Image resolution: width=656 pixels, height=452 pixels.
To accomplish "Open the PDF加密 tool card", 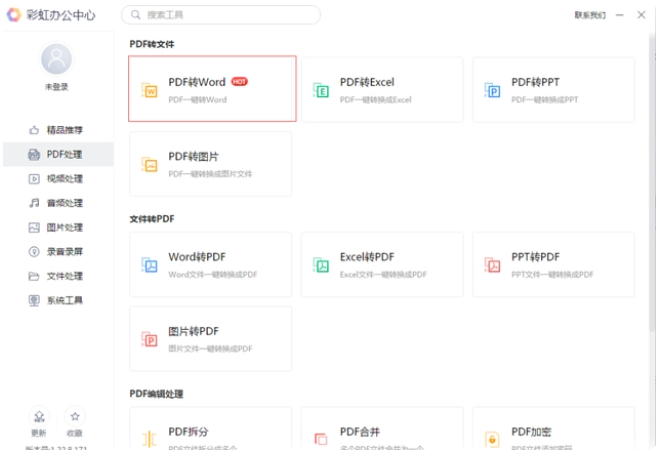I will (x=554, y=429).
